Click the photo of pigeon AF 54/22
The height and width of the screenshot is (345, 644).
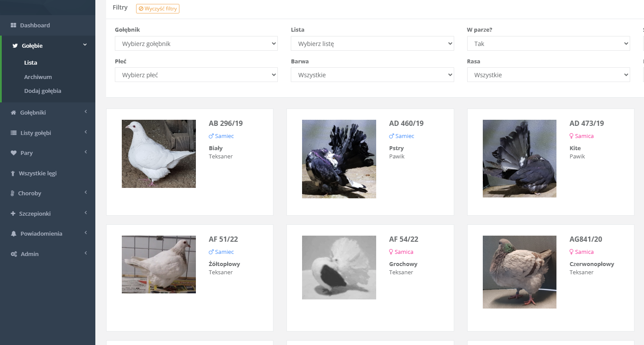(x=339, y=267)
